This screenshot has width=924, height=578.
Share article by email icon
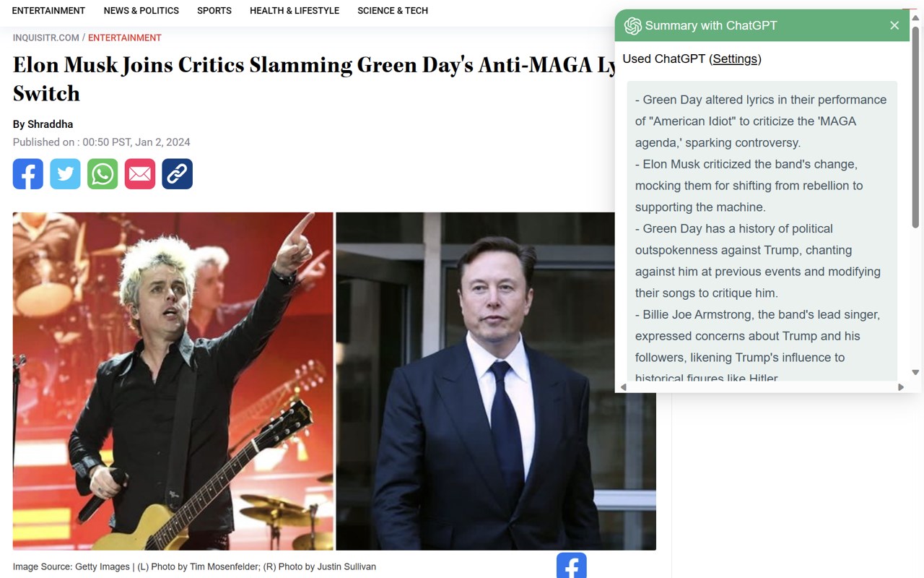click(x=140, y=174)
